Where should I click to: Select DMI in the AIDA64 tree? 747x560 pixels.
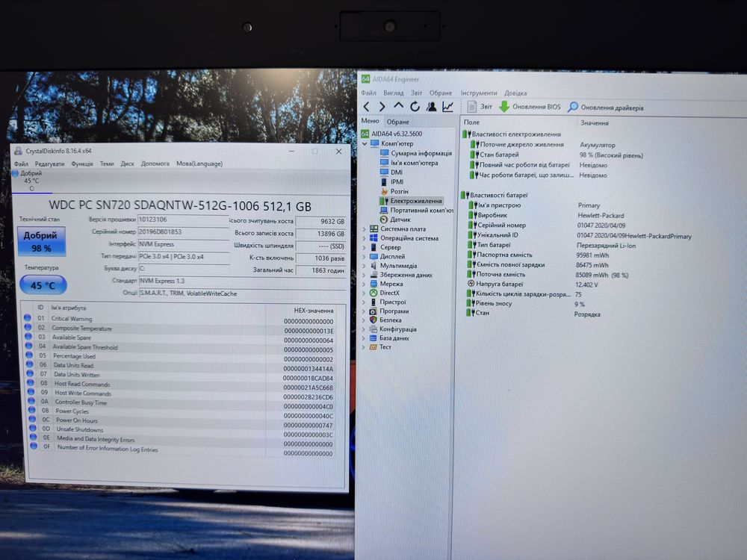391,172
